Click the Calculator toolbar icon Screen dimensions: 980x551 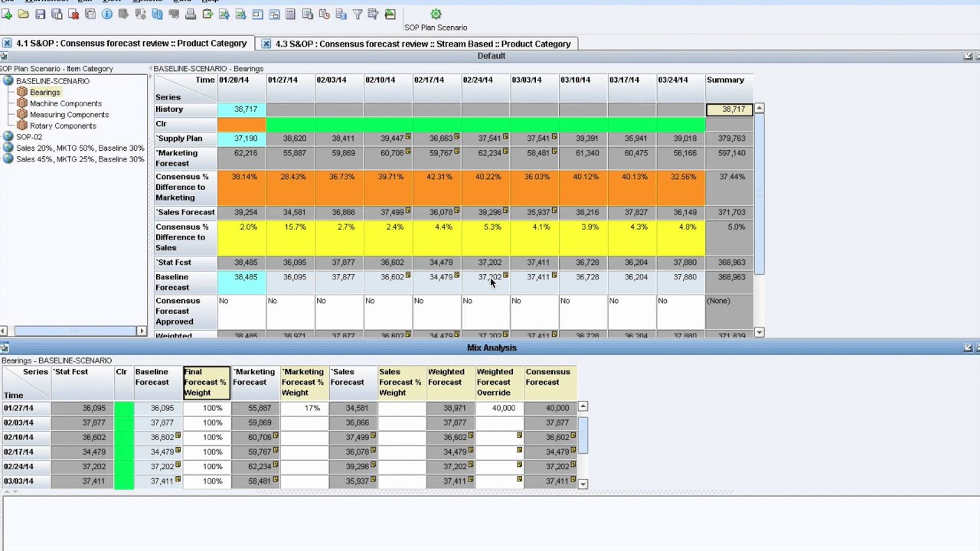[291, 14]
